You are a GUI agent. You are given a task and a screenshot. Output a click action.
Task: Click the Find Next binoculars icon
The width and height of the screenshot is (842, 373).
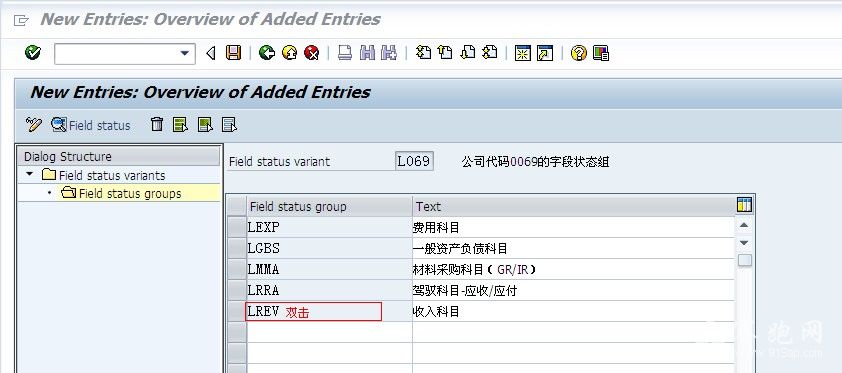coord(389,53)
